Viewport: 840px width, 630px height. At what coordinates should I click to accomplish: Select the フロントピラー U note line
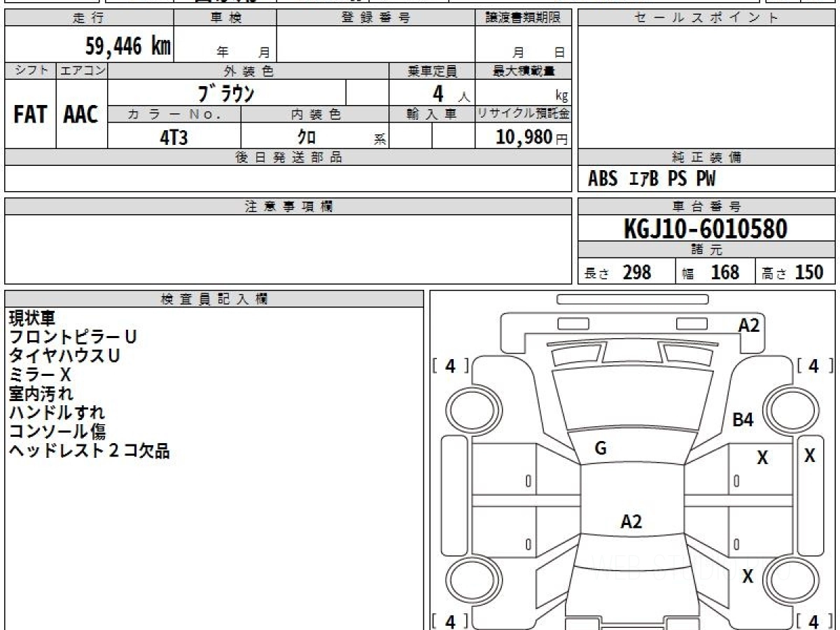click(72, 337)
